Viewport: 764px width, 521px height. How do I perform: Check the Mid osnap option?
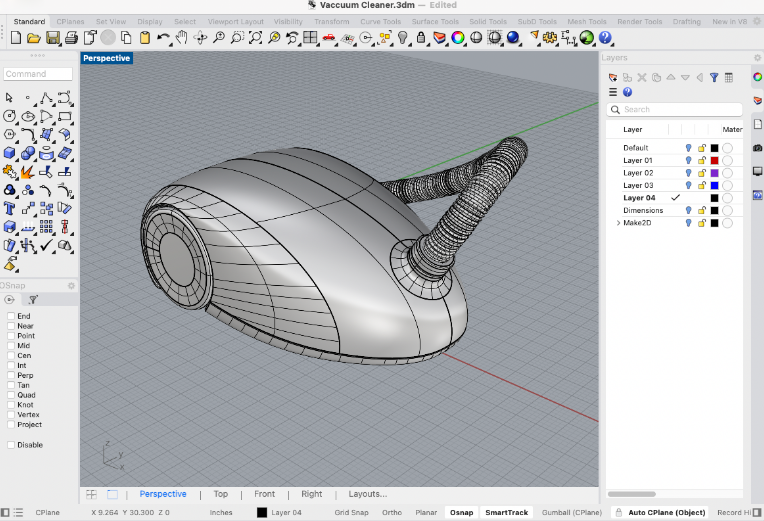coord(11,346)
